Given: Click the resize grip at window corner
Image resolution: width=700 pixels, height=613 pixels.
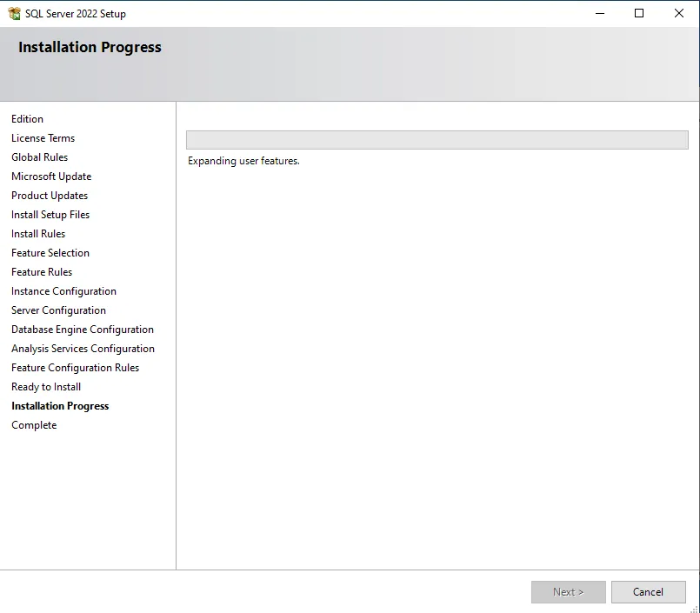Looking at the screenshot, I should coord(694,608).
